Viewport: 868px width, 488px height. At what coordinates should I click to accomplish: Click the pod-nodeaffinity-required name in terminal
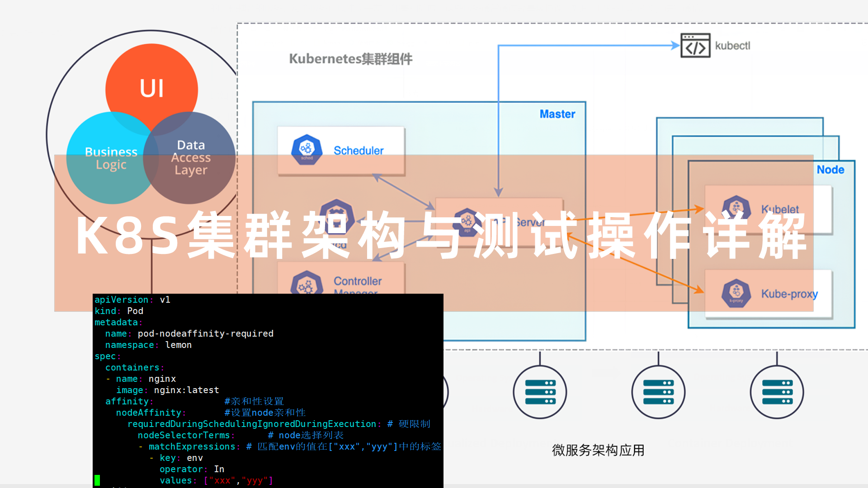tap(205, 333)
